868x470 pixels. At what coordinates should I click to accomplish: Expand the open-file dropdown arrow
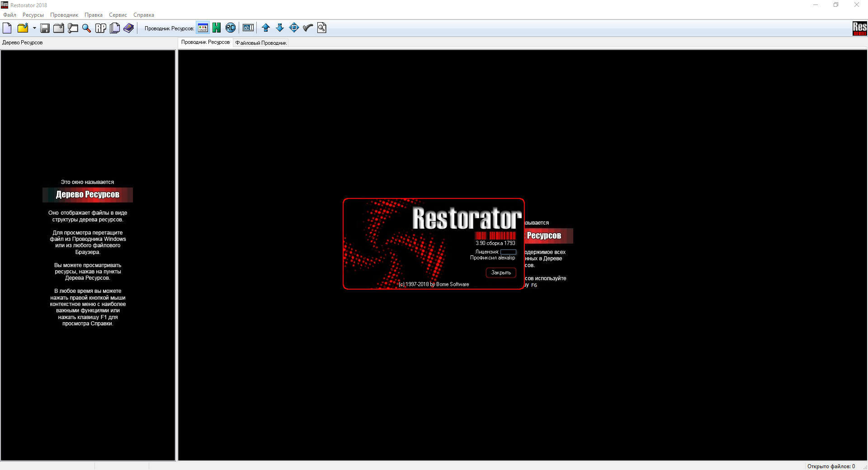click(x=34, y=28)
